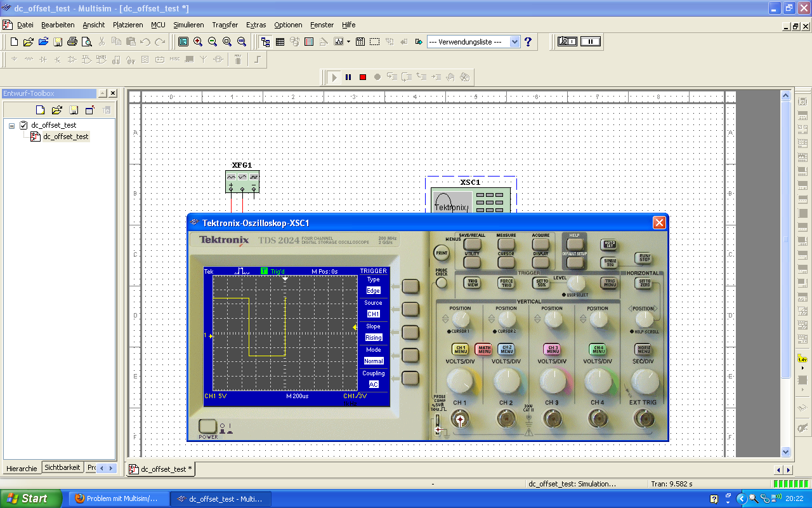Click the zoom out magnifier icon

point(213,42)
